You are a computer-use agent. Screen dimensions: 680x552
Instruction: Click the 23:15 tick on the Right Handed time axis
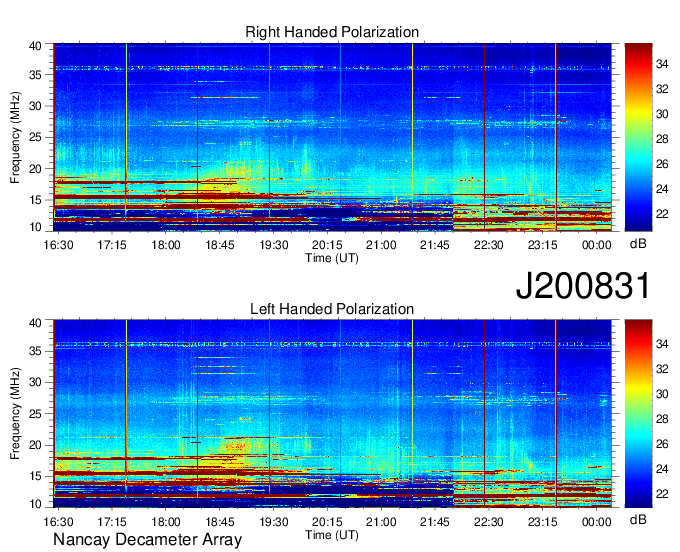543,245
